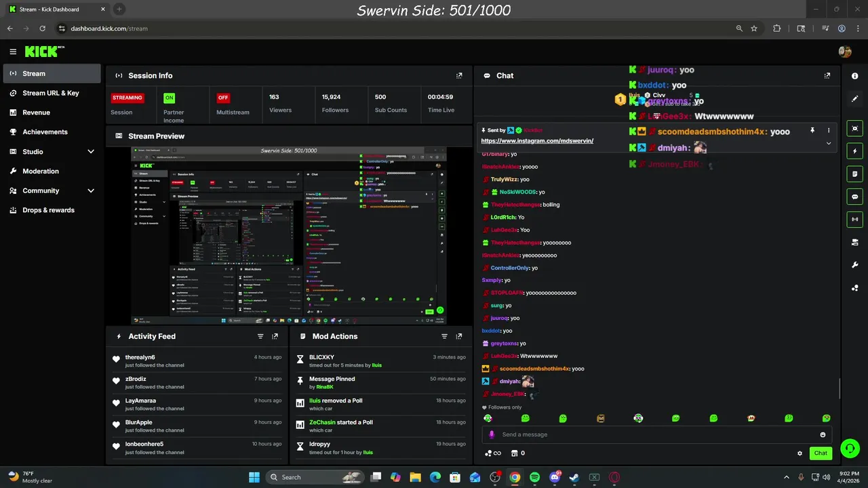Toggle the broadcast Session Info panel button
The width and height of the screenshot is (868, 488).
855,219
